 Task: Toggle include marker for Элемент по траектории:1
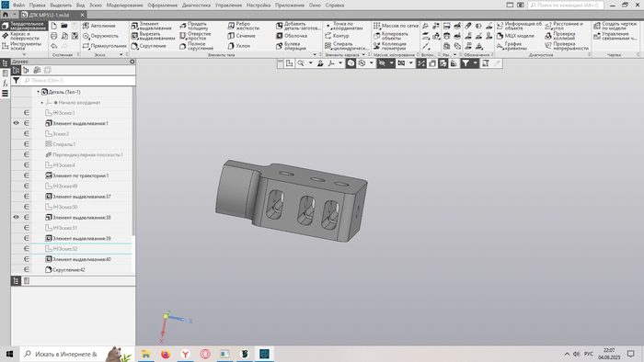point(27,175)
